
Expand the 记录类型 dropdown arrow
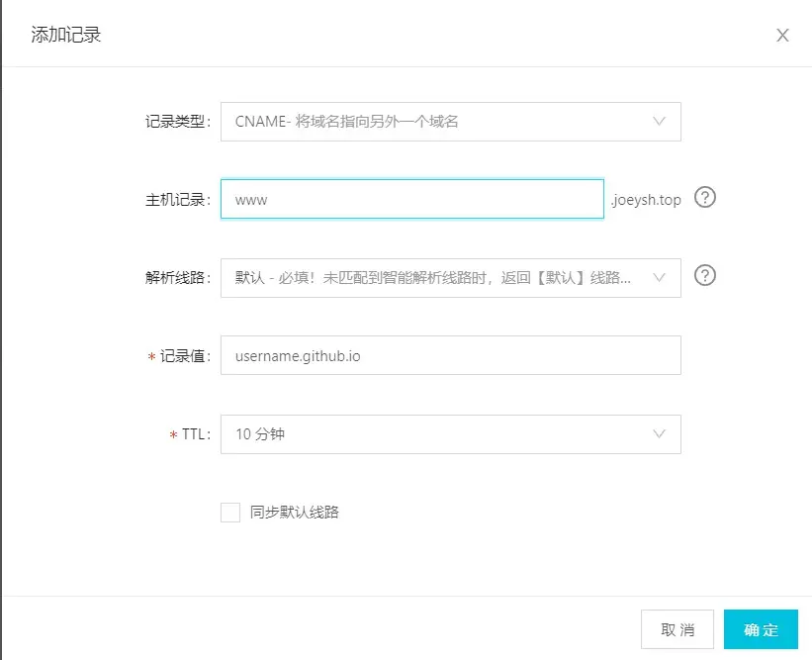tap(659, 122)
